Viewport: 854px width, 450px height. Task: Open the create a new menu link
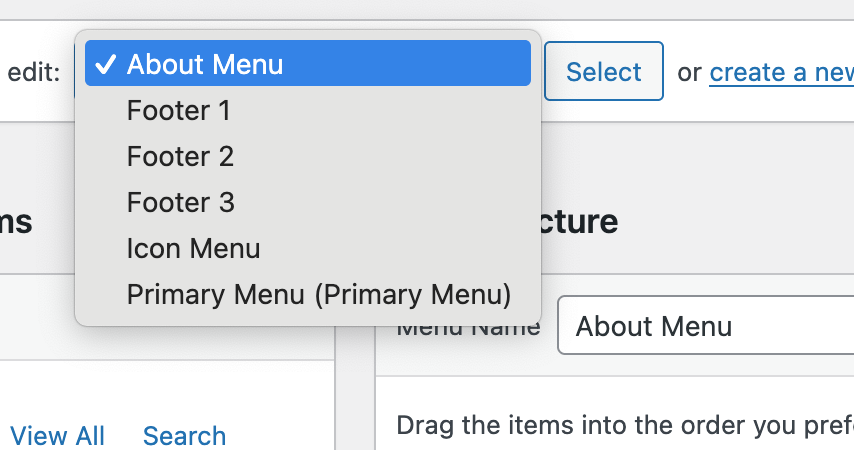[x=781, y=72]
